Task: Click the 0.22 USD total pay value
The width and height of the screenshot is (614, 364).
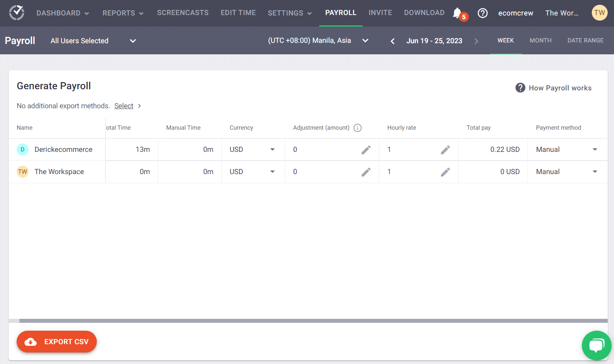Action: pyautogui.click(x=505, y=149)
